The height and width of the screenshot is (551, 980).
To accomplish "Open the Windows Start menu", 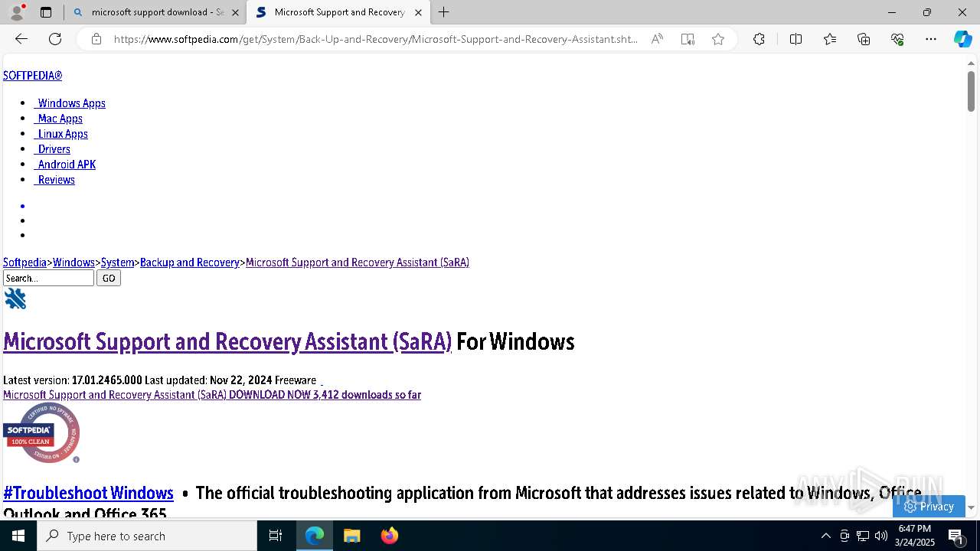I will tap(18, 536).
